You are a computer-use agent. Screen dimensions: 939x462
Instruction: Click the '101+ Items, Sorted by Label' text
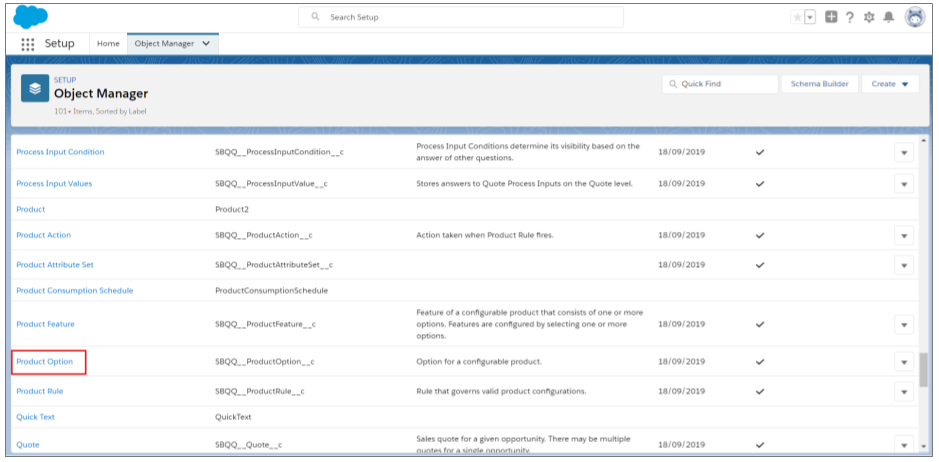point(100,111)
